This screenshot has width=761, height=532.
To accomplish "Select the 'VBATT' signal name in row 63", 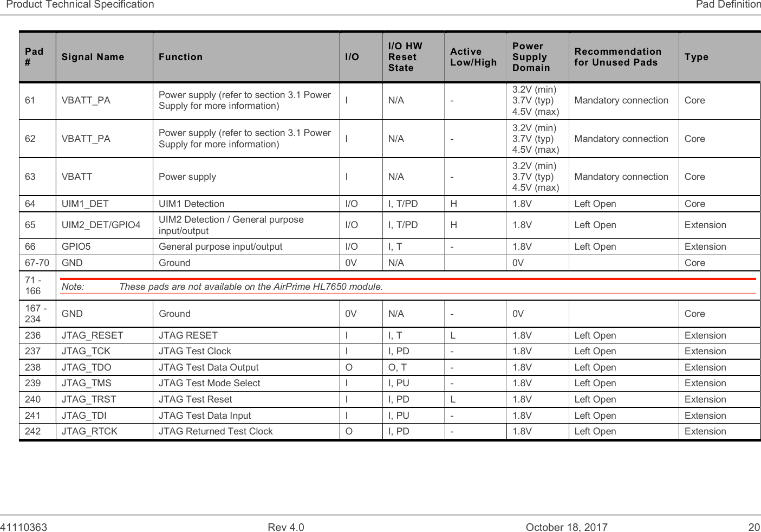I will click(77, 177).
